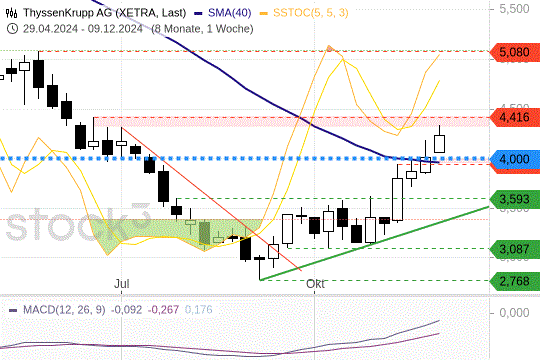Click the date range 29.04.2024 - 09.12.2024
The image size is (540, 360).
[x=83, y=29]
